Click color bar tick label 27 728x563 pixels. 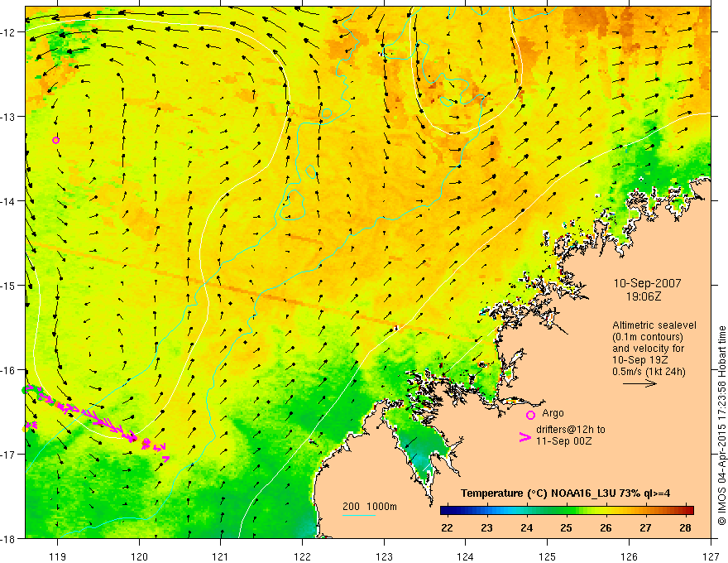(645, 527)
